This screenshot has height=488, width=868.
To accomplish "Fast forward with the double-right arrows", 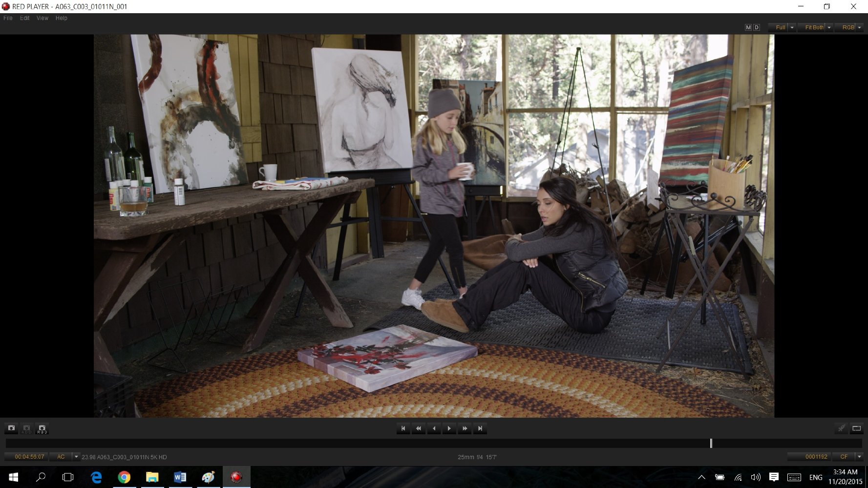I will 465,428.
